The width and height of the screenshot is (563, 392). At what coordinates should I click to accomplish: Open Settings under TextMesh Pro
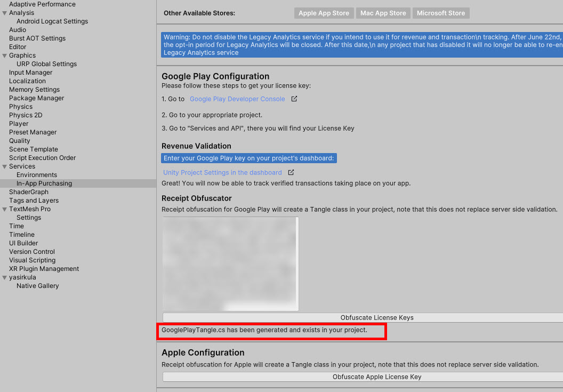[29, 218]
